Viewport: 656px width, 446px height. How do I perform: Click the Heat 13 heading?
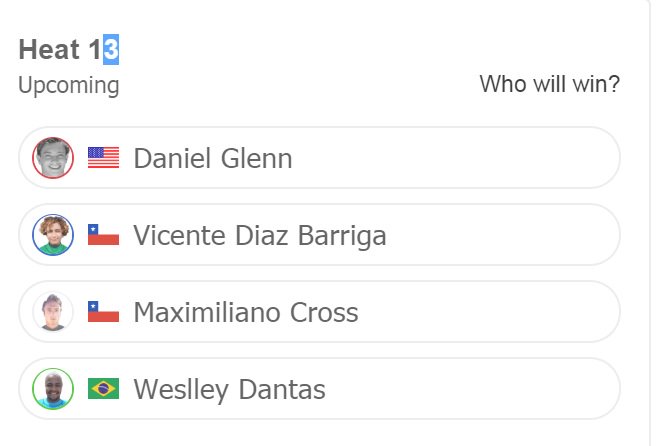pos(69,49)
